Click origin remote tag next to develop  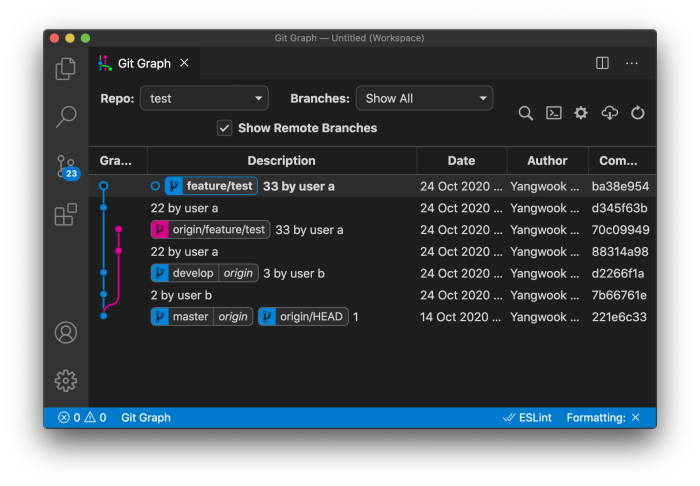point(238,273)
